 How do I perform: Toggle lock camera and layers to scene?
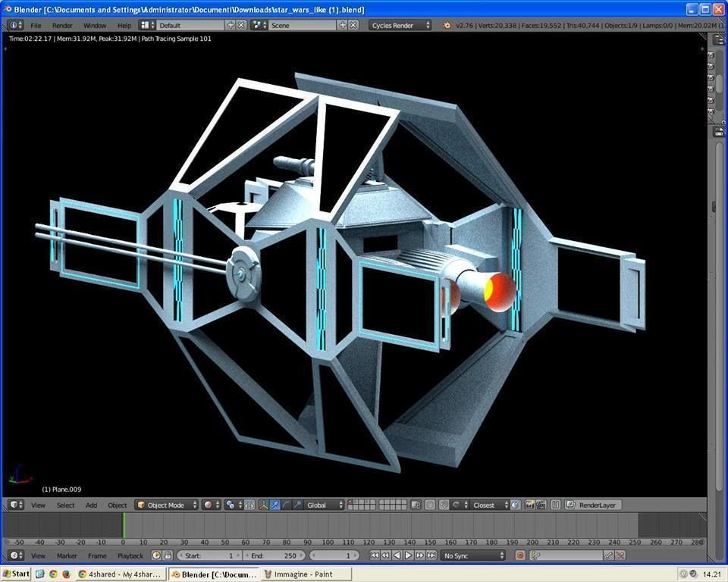click(x=416, y=505)
